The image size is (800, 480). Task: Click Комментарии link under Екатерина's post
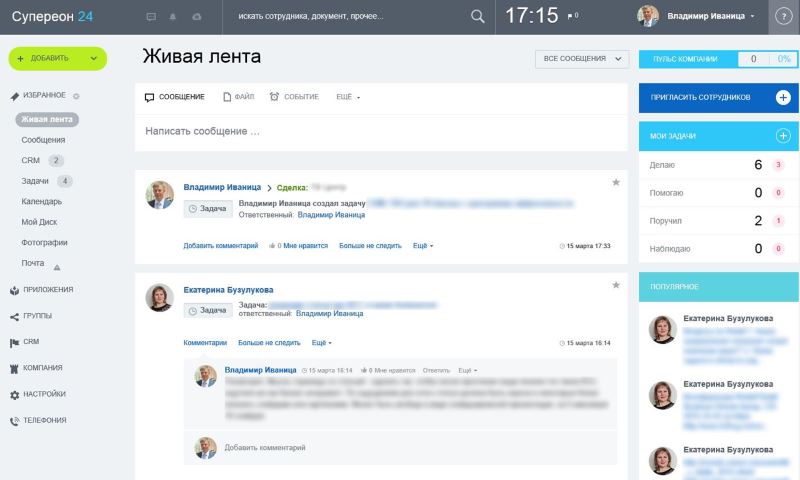click(x=205, y=343)
